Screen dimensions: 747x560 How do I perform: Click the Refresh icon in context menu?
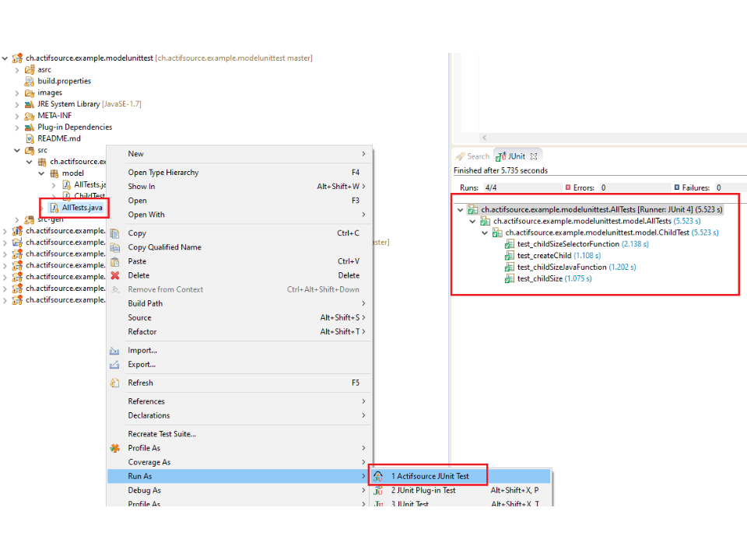coord(114,383)
